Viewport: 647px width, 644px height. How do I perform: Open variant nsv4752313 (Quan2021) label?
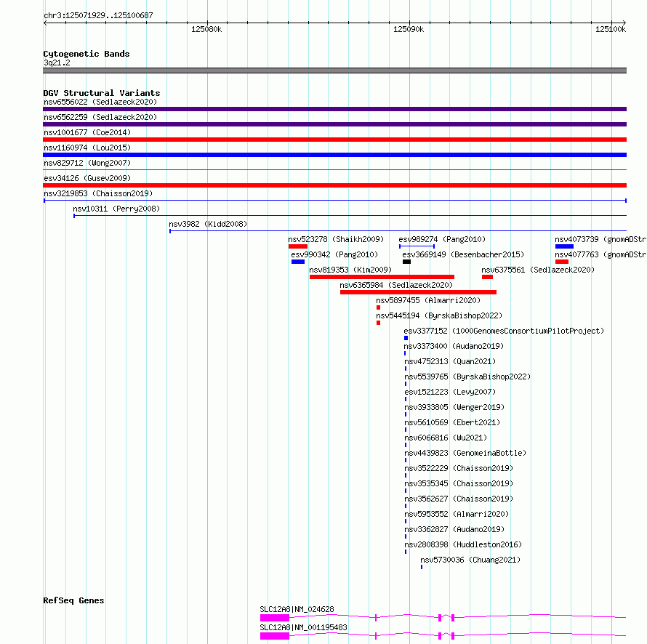pos(450,361)
